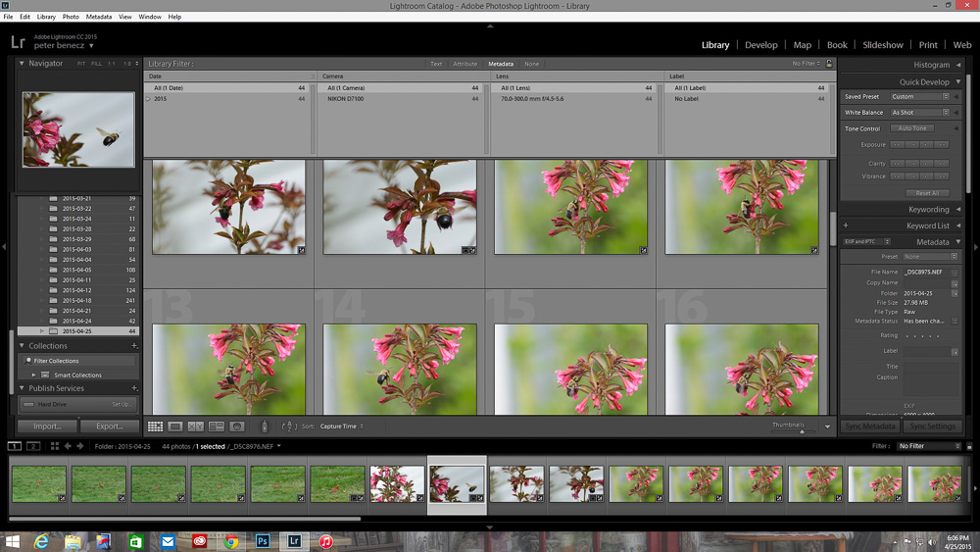Show second monitor window button '2'
Screen dimensions: 980x552
[x=33, y=446]
